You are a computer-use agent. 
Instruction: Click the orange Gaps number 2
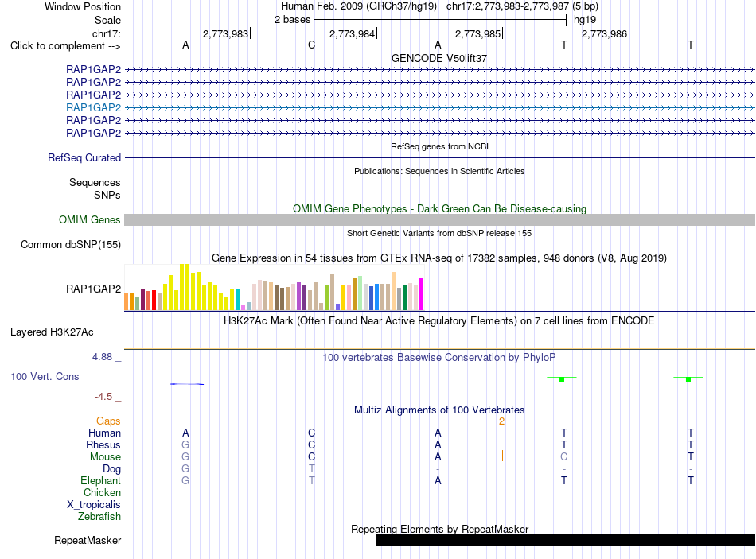coord(501,421)
